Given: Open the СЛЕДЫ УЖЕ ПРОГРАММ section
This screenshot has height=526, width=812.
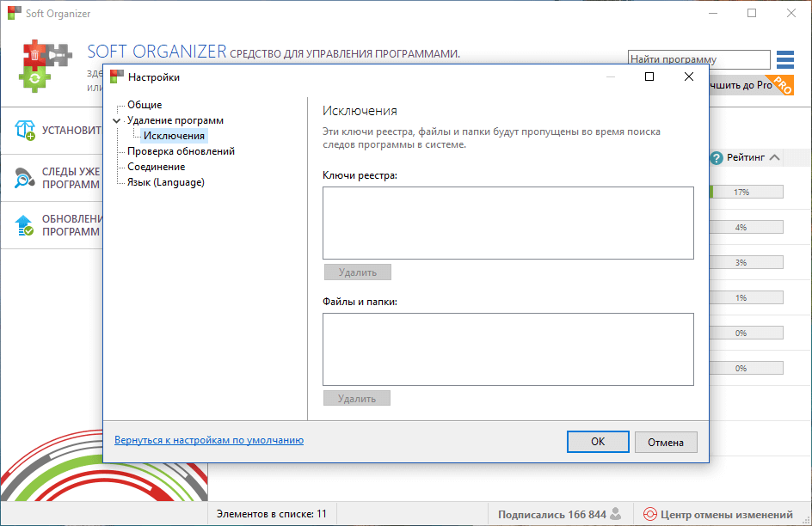Looking at the screenshot, I should pos(52,178).
